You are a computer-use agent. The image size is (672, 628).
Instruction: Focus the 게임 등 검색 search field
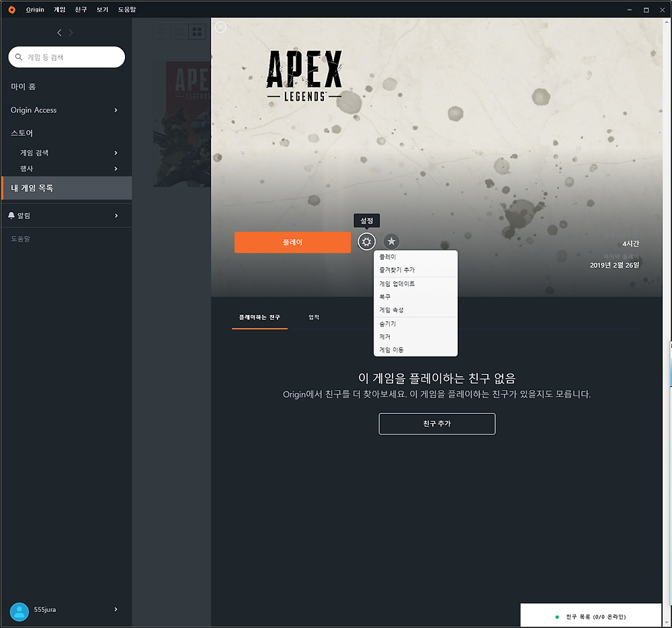pyautogui.click(x=67, y=57)
